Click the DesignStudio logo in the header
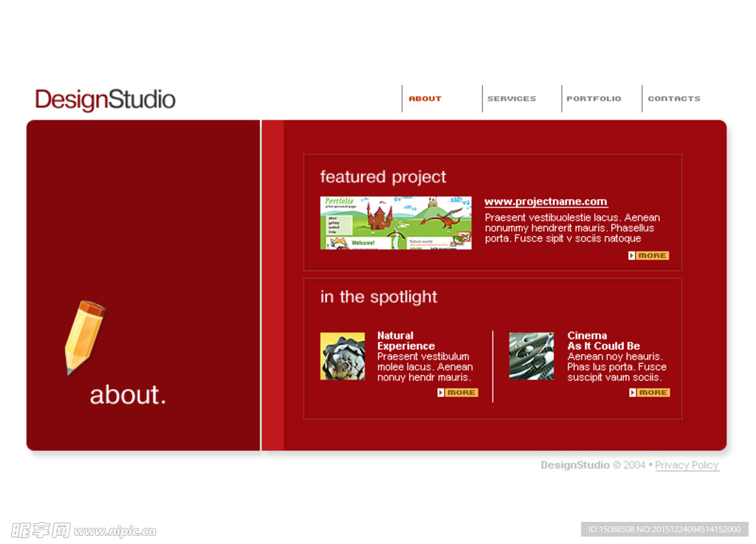756x544 pixels. click(x=106, y=100)
